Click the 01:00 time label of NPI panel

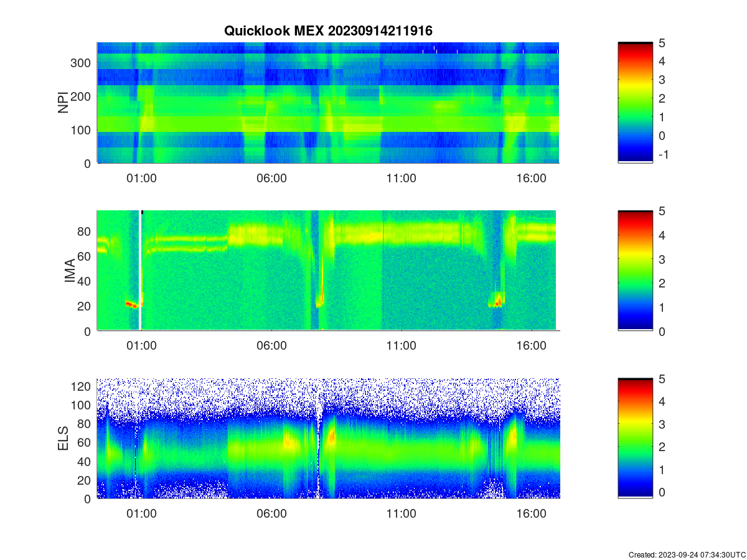pos(142,177)
